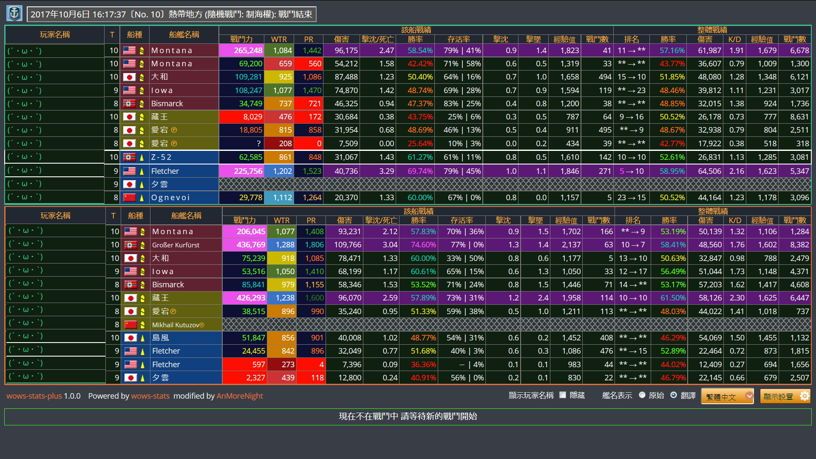Screen dimensions: 816x459
Task: Click the 1,202 WTR cell
Action: pyautogui.click(x=279, y=171)
